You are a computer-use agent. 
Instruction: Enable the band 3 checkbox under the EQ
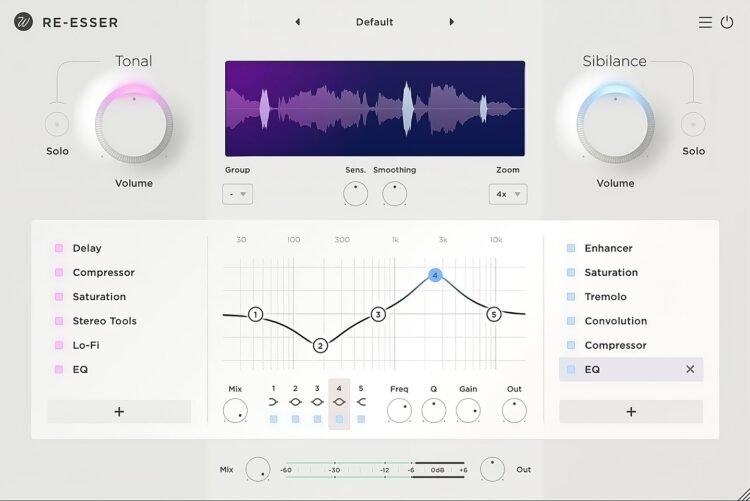click(x=317, y=419)
